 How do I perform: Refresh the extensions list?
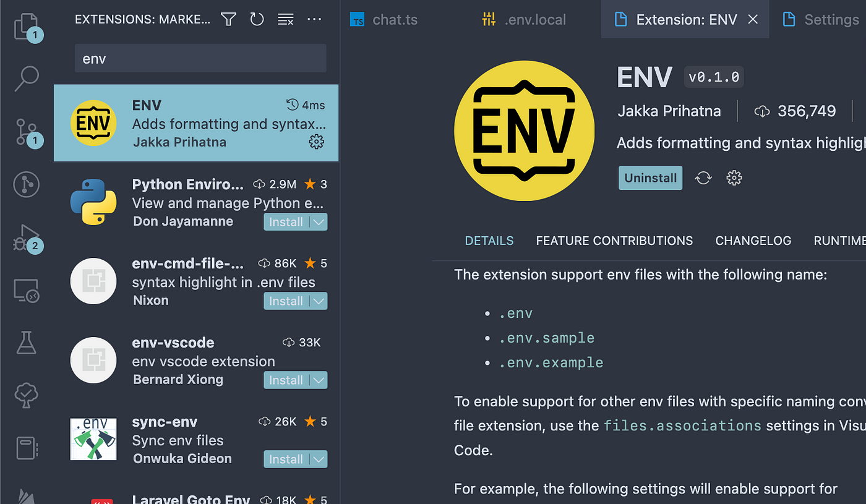[x=257, y=19]
